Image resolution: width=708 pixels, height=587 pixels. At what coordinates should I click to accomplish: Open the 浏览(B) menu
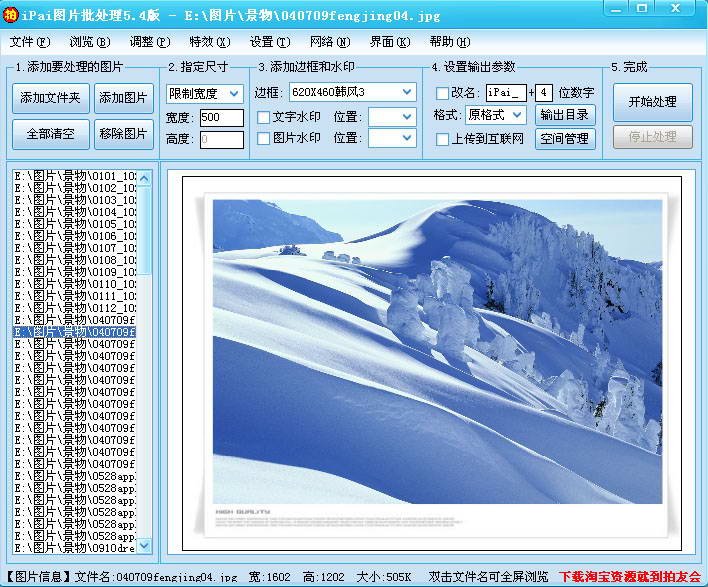(x=89, y=42)
